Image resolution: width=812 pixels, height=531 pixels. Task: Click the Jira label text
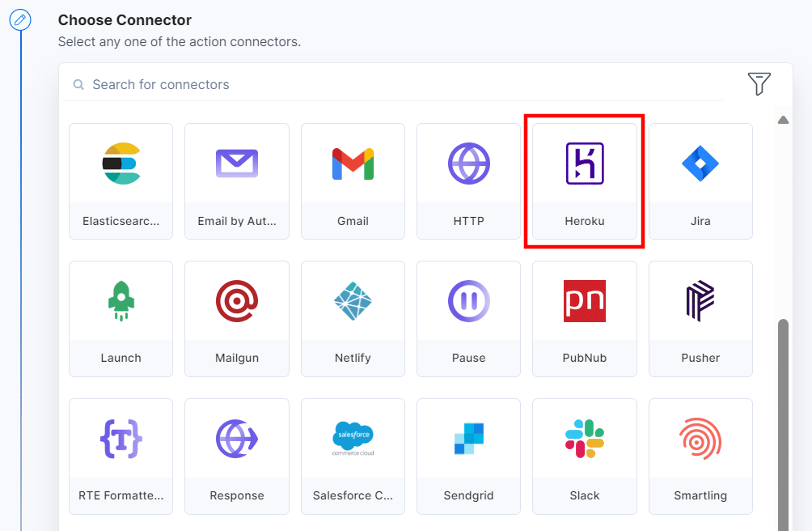point(700,221)
